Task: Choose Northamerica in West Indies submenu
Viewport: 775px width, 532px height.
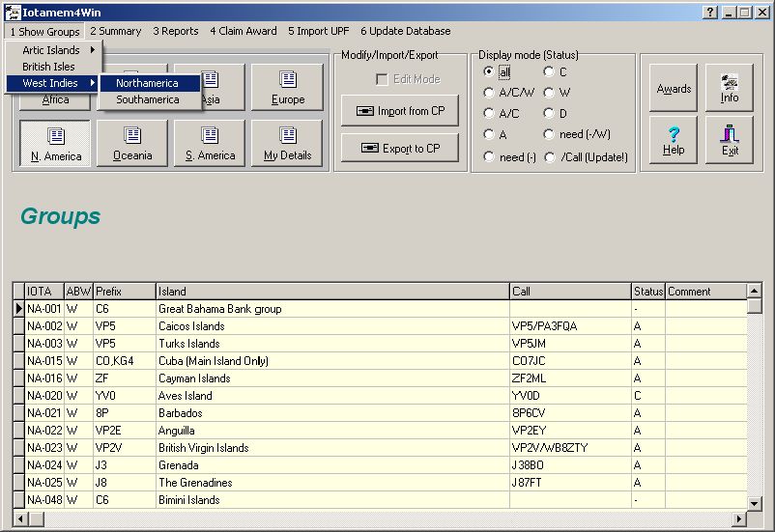Action: point(150,83)
